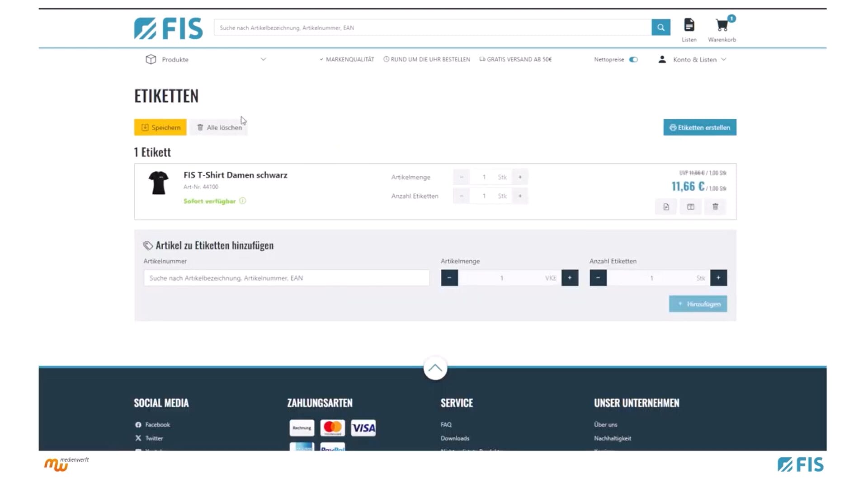The width and height of the screenshot is (868, 488).
Task: Click the Produkte box icon
Action: tap(151, 59)
